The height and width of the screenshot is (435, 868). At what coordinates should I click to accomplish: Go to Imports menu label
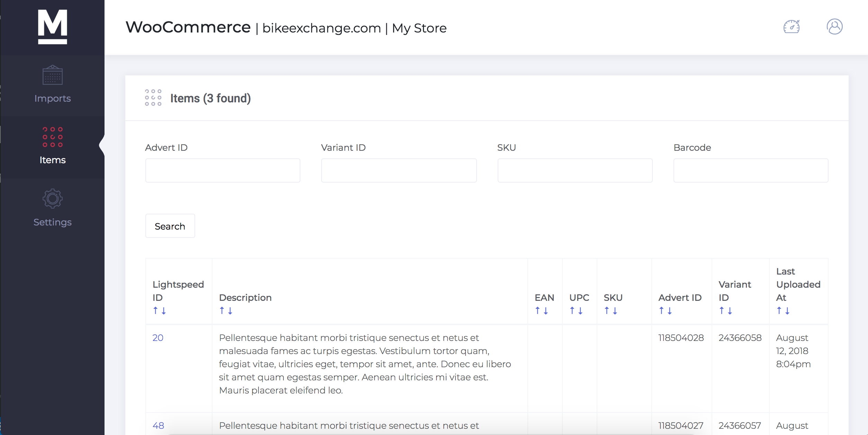tap(53, 99)
